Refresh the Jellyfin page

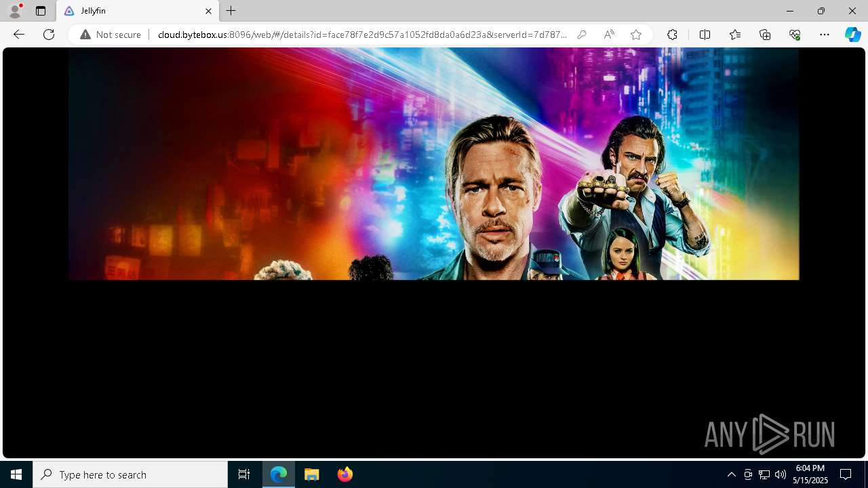49,35
